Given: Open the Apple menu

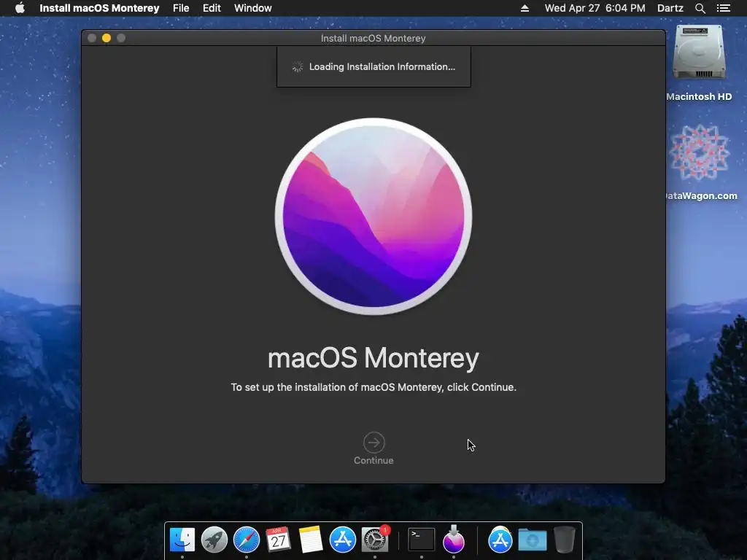Looking at the screenshot, I should click(x=20, y=8).
